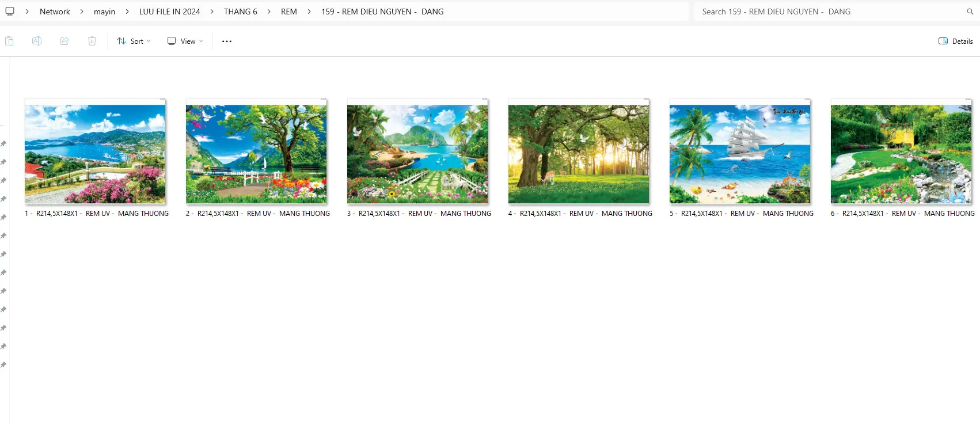
Task: Toggle the Details pane
Action: pos(955,41)
